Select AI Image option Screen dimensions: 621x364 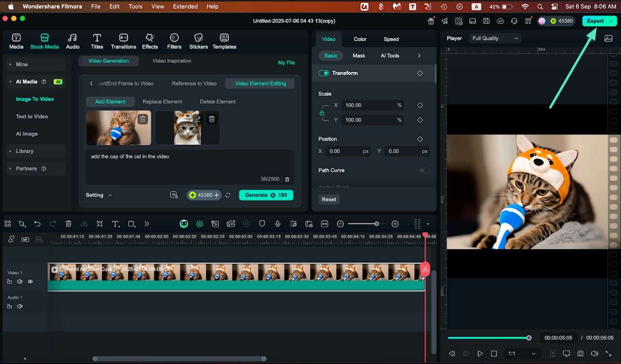pos(27,134)
